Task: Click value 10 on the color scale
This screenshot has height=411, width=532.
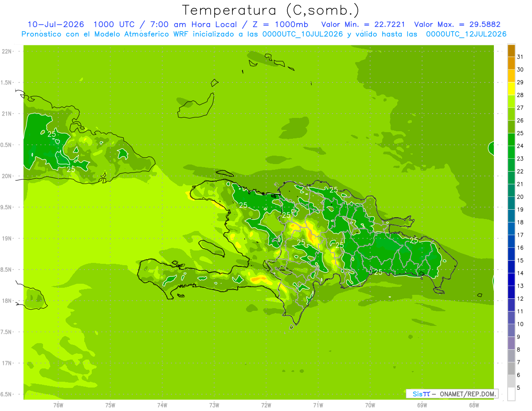Action: tap(520, 324)
